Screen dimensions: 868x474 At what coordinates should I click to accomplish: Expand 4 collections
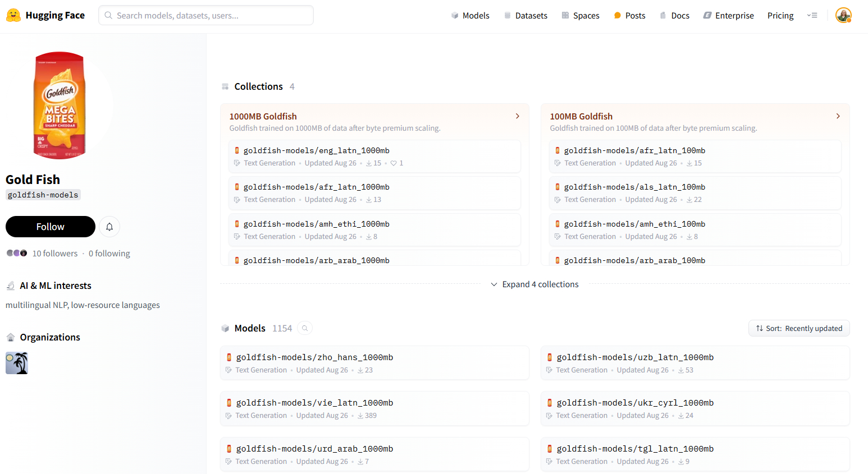534,284
